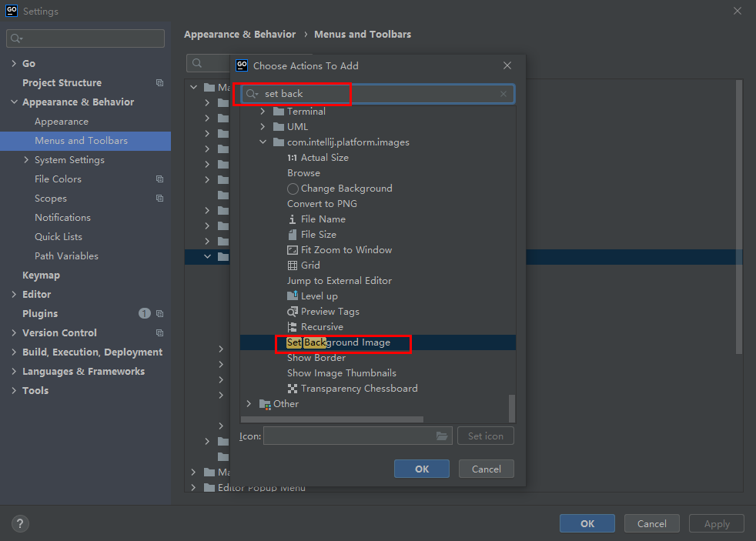Collapse Appearance & Behavior section
This screenshot has width=756, height=541.
[x=14, y=102]
